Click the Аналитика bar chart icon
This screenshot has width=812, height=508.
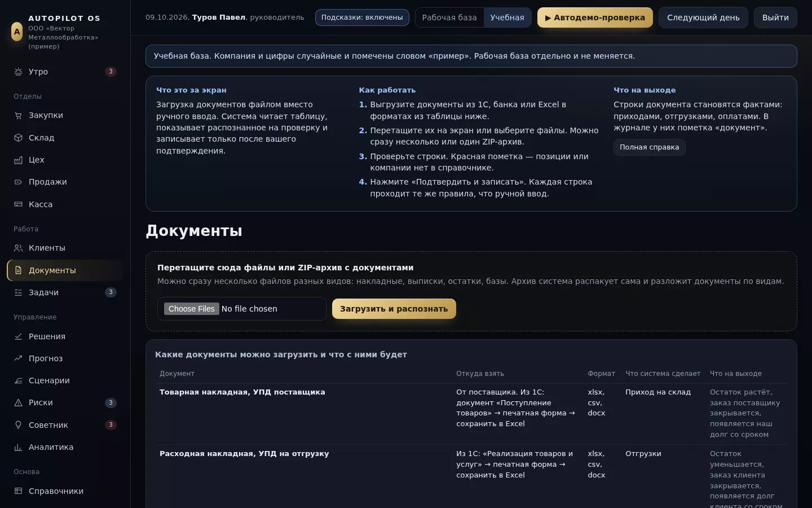18,447
